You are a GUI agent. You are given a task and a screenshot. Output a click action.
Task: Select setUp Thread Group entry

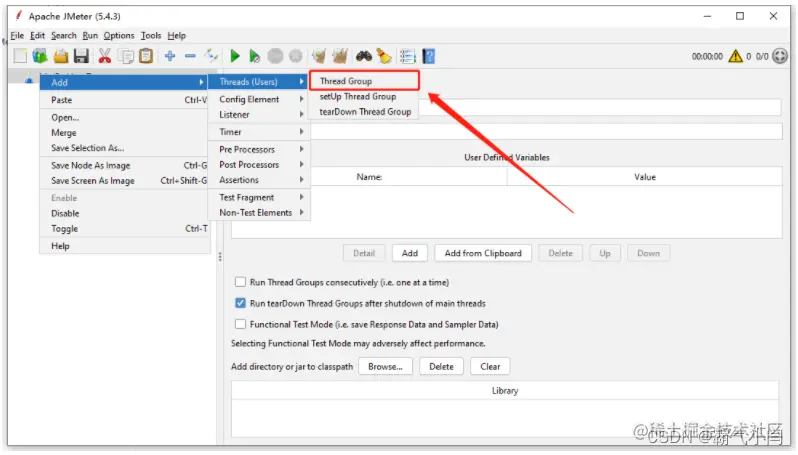pos(364,96)
